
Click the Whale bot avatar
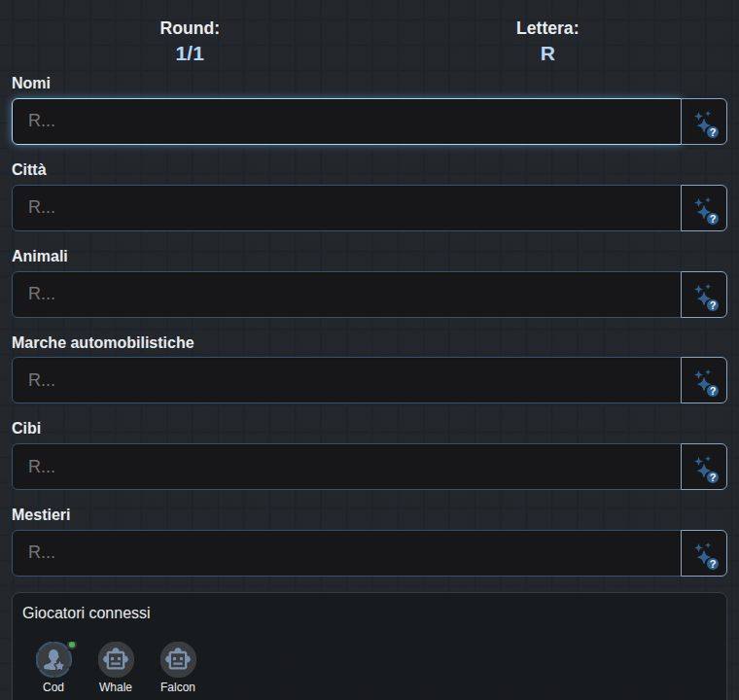coord(116,659)
